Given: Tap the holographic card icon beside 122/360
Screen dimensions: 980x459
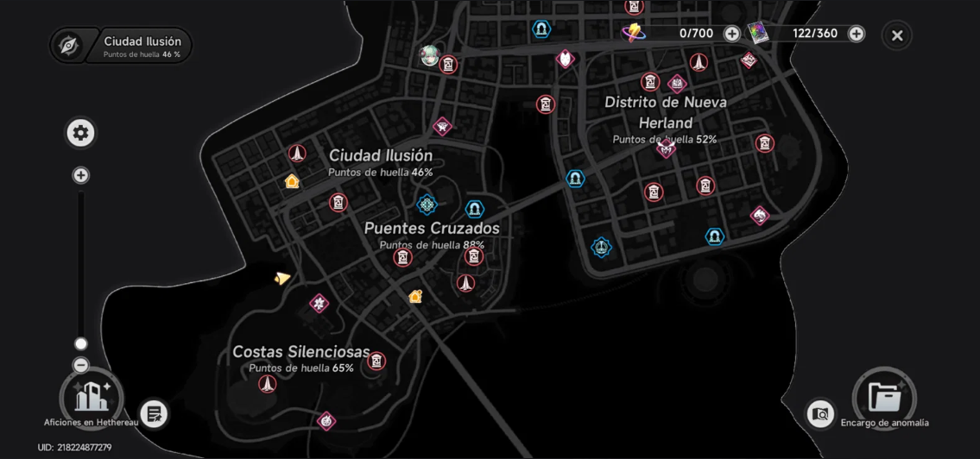Looking at the screenshot, I should (x=757, y=34).
